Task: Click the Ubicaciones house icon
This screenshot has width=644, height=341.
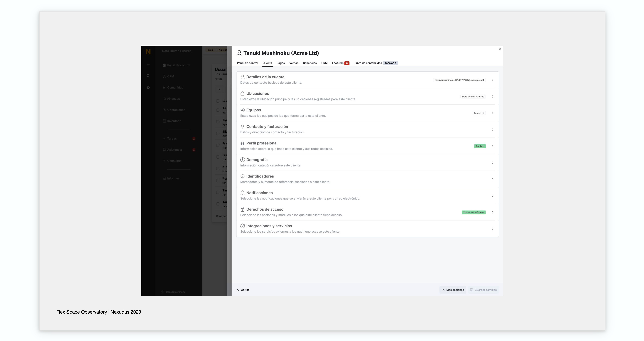Action: tap(242, 93)
